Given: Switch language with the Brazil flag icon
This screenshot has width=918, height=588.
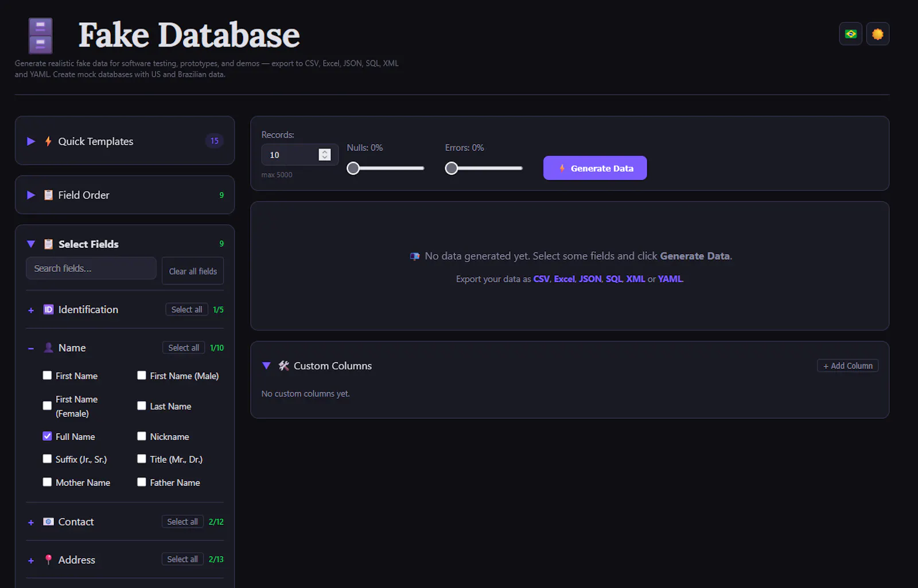Looking at the screenshot, I should point(850,34).
